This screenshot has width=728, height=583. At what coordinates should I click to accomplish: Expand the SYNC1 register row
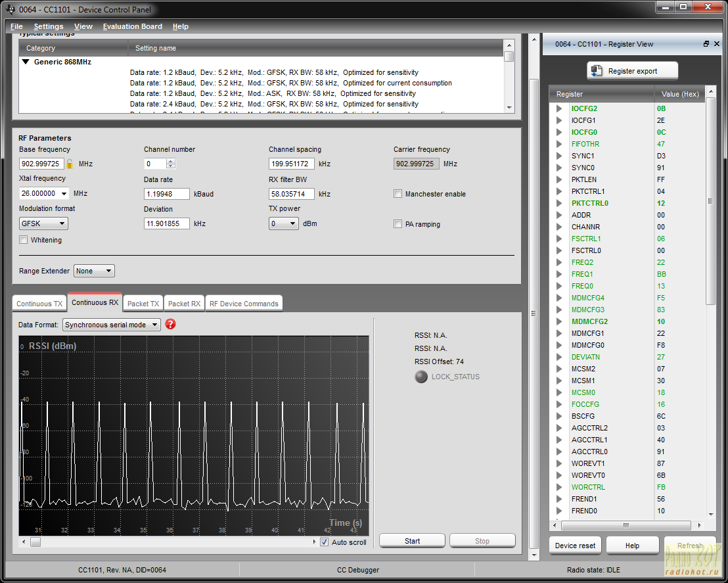click(x=559, y=156)
